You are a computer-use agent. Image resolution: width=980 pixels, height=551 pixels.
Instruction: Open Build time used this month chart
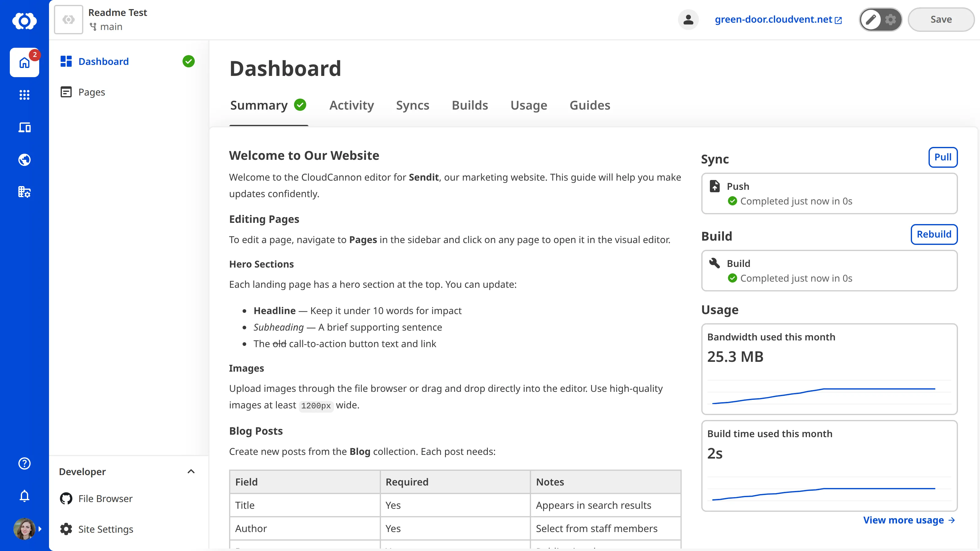(829, 466)
